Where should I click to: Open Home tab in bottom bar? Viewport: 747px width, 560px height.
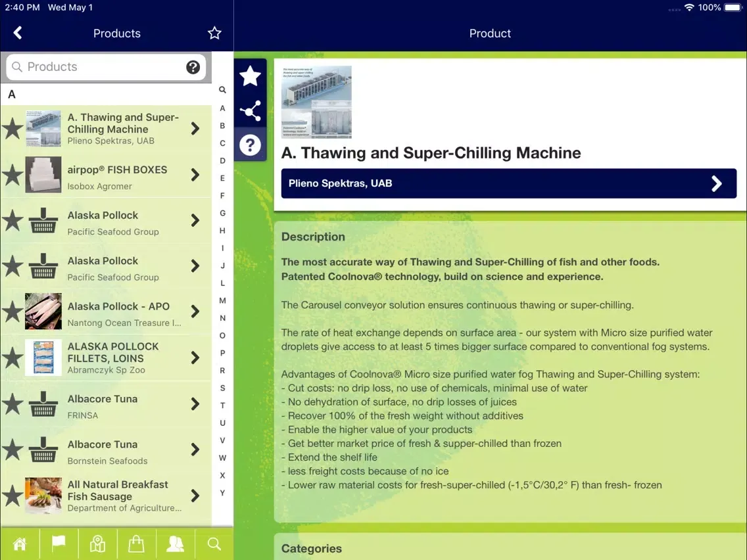coord(20,544)
